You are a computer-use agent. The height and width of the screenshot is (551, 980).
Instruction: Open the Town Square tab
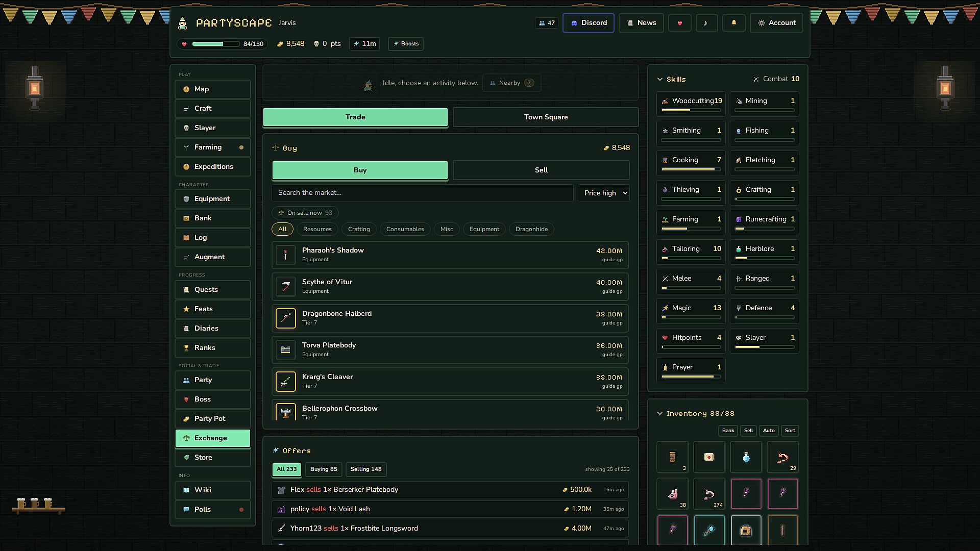pyautogui.click(x=546, y=117)
